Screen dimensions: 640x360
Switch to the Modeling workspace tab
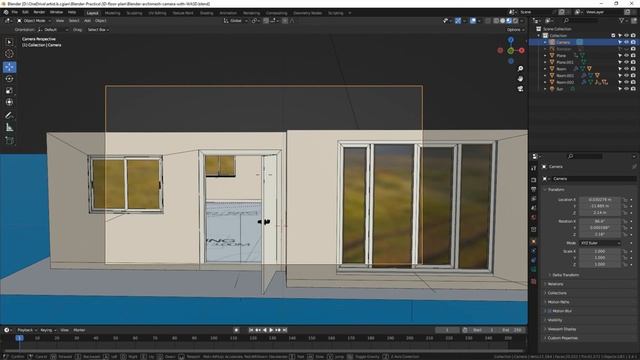coord(113,13)
